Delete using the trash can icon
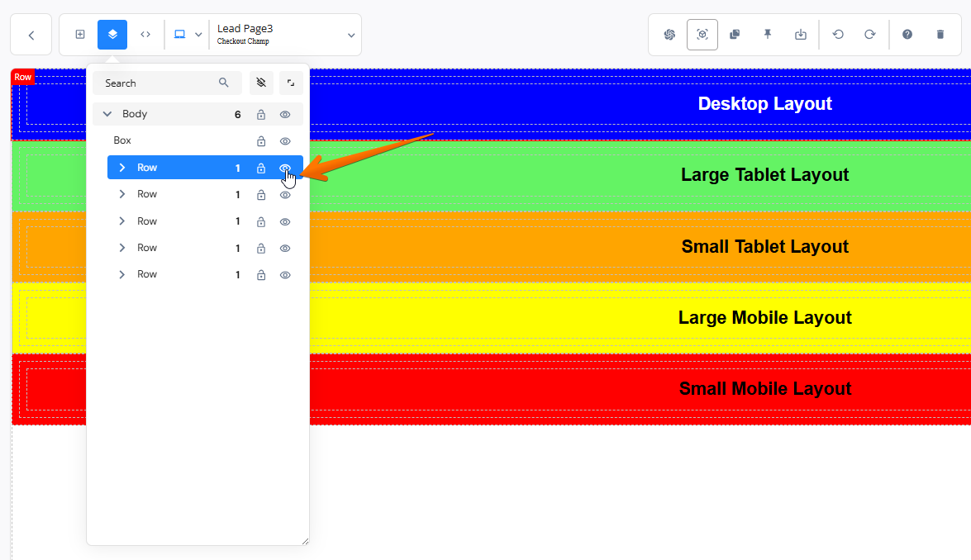 940,35
